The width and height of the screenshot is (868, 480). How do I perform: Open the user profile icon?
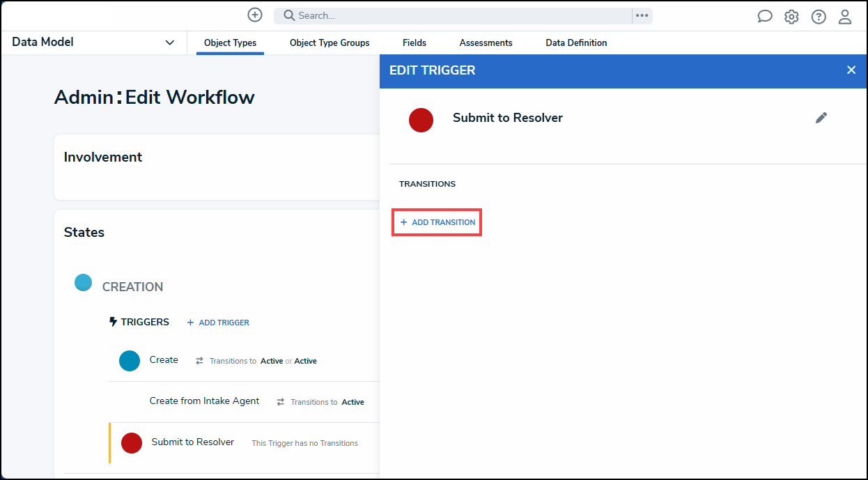click(845, 17)
